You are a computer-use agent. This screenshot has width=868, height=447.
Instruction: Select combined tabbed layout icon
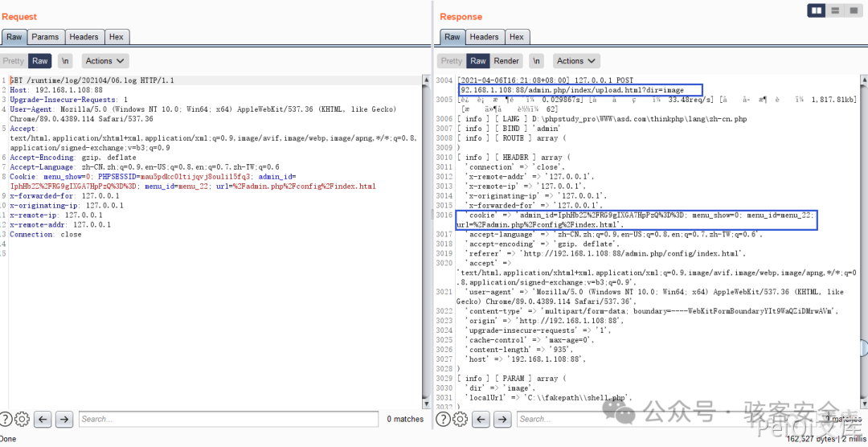click(x=854, y=10)
